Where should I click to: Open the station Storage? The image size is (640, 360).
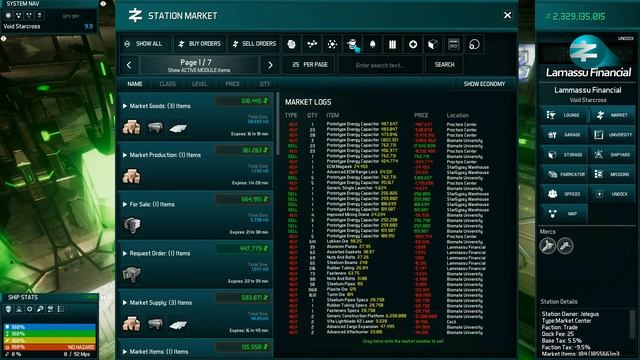[x=563, y=155]
